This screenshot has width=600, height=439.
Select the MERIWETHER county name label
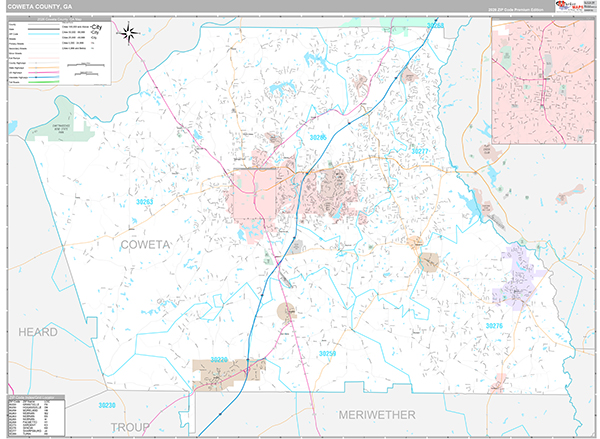[x=377, y=415]
